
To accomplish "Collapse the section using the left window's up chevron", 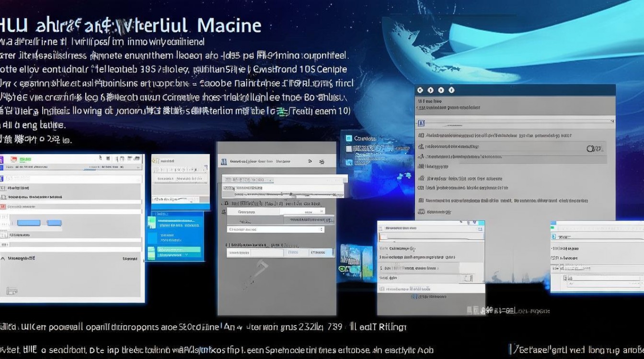I will point(3,258).
